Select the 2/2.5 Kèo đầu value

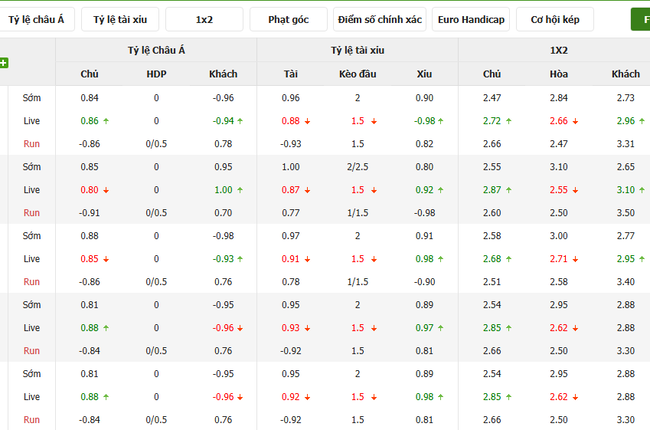(x=357, y=167)
